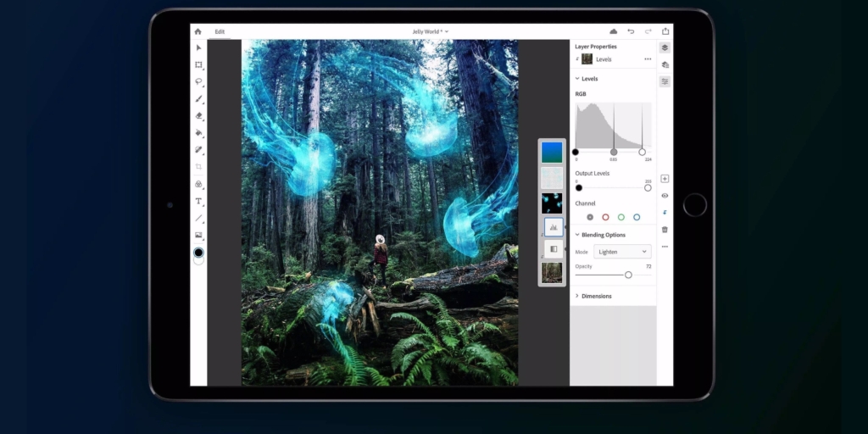
Task: Click the input levels midtone gray handle
Action: 614,152
